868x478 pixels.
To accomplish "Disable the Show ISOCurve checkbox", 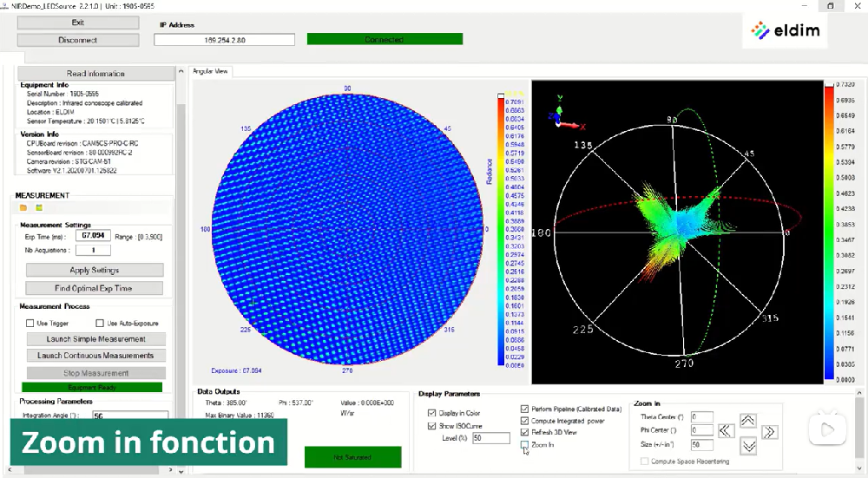I will [x=432, y=426].
